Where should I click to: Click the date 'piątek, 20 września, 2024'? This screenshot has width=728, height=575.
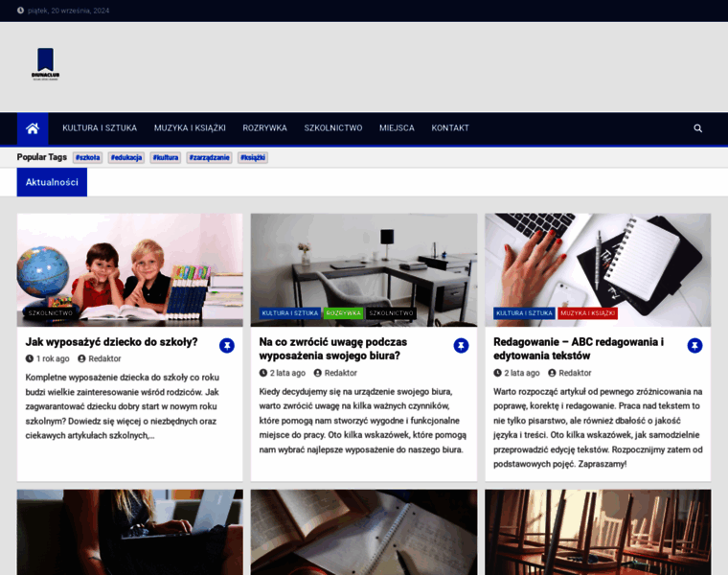[x=68, y=11]
